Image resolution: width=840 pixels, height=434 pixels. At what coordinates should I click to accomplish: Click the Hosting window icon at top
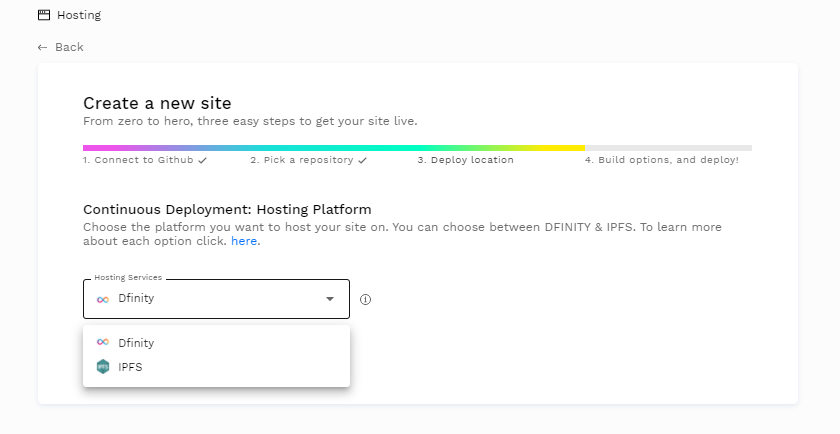click(44, 15)
